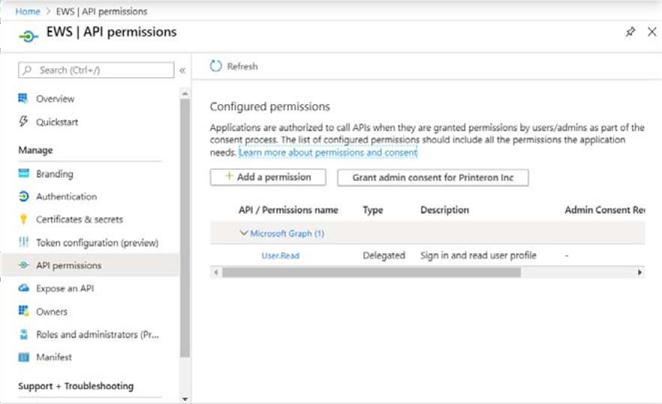Click the table scroll left arrow

[216, 272]
